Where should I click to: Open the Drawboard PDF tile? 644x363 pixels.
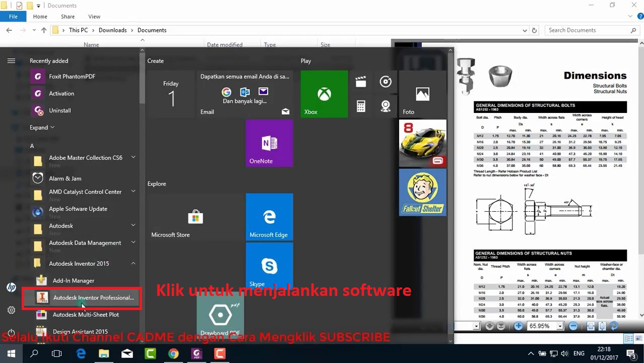(x=220, y=318)
